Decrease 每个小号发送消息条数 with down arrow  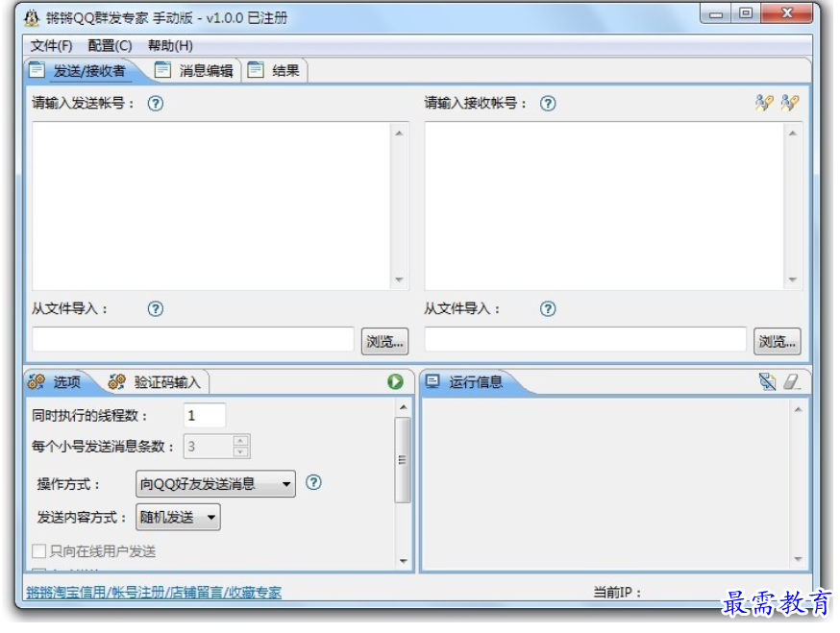pyautogui.click(x=240, y=452)
